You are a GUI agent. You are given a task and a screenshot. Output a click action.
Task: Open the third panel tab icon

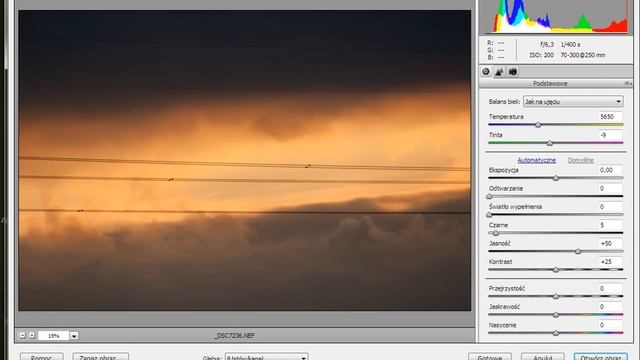tap(513, 72)
